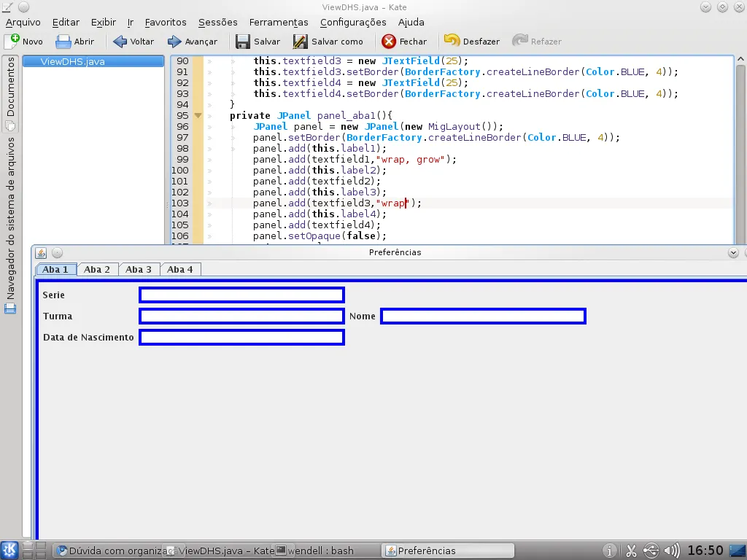Save the file with the Salvar icon
The height and width of the screenshot is (560, 747).
click(x=243, y=42)
